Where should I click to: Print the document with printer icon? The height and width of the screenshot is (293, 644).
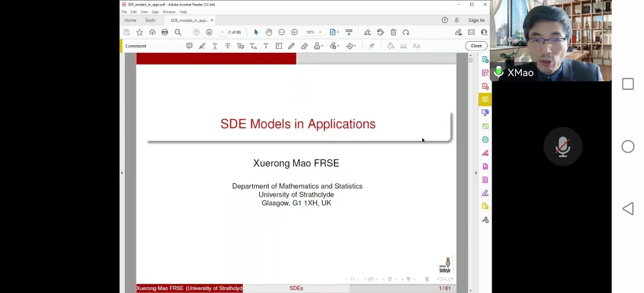pos(164,32)
